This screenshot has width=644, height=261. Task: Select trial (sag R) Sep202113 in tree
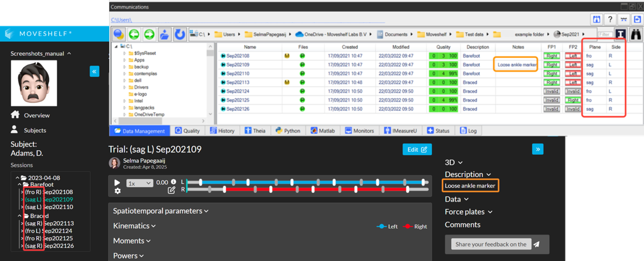49,223
